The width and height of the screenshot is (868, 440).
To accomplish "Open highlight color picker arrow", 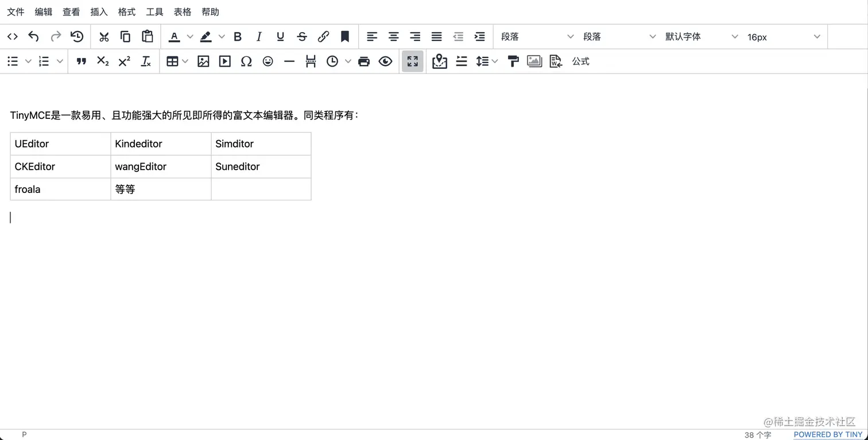I will [222, 37].
